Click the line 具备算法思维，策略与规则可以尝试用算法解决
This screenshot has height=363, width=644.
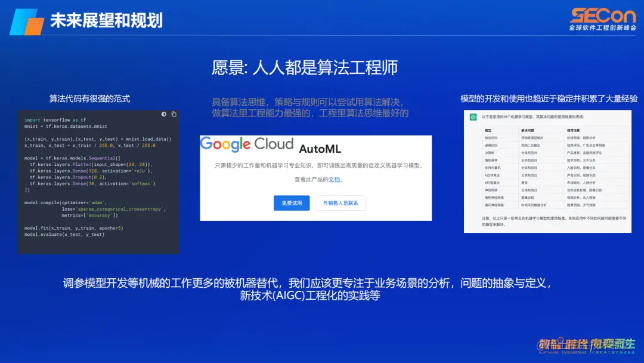[306, 102]
